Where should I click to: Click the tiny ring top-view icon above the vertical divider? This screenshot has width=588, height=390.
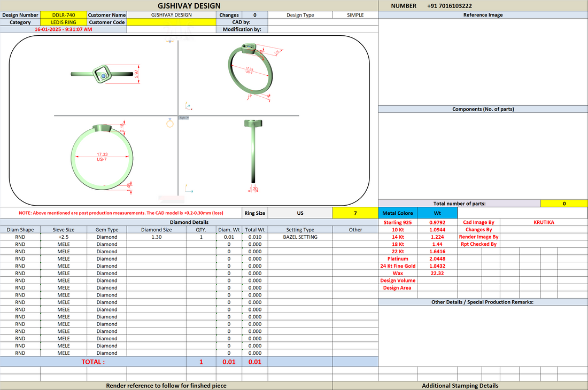pos(170,41)
